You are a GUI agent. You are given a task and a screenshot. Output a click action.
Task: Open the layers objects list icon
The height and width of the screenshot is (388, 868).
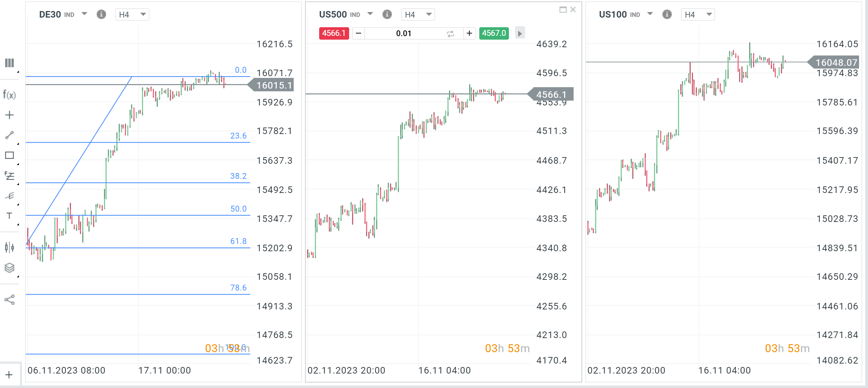[x=9, y=268]
